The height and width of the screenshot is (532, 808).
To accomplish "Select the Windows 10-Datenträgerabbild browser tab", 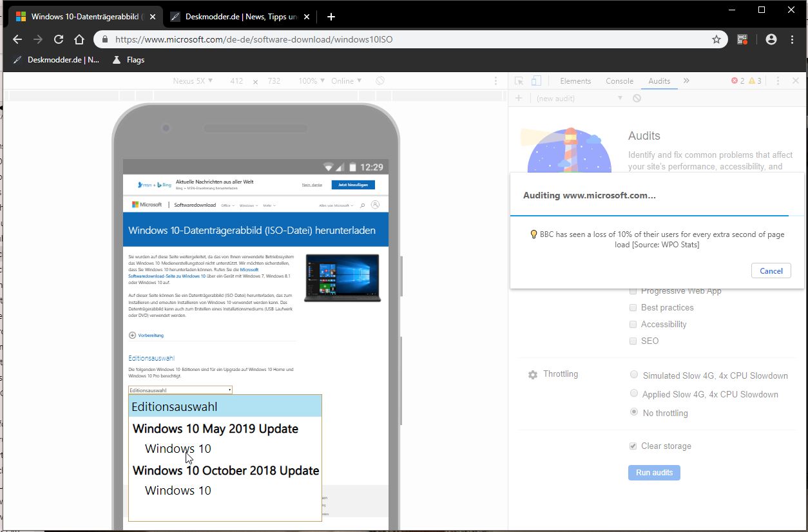I will click(x=86, y=17).
